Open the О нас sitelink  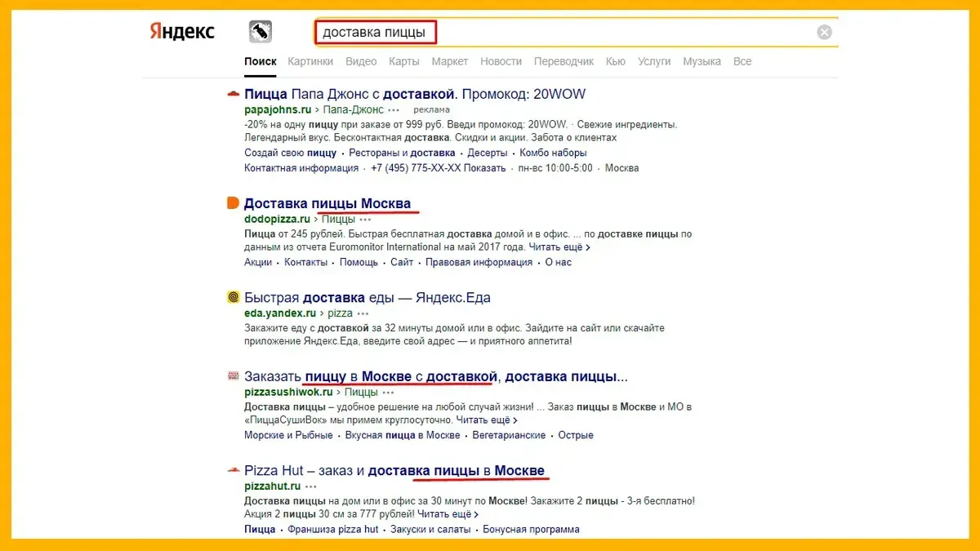point(559,262)
